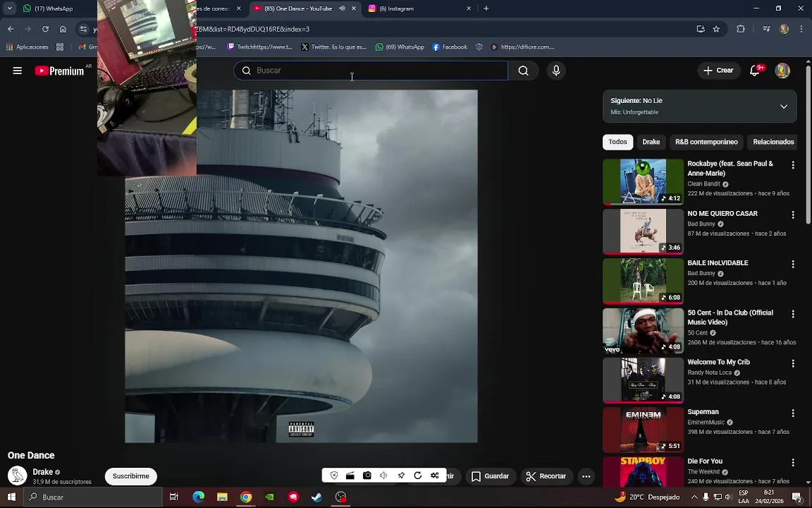Open the Windows Start menu

pos(11,497)
